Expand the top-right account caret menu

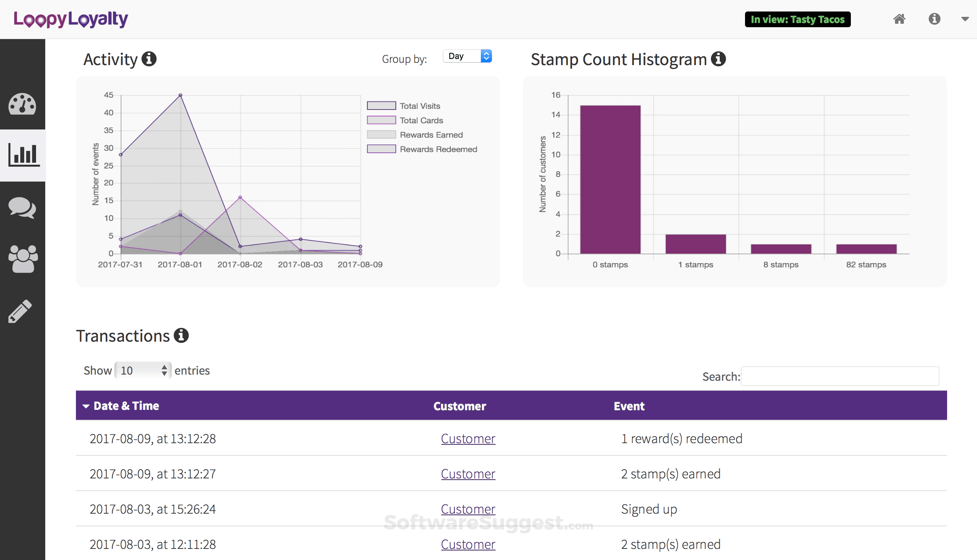pyautogui.click(x=964, y=19)
